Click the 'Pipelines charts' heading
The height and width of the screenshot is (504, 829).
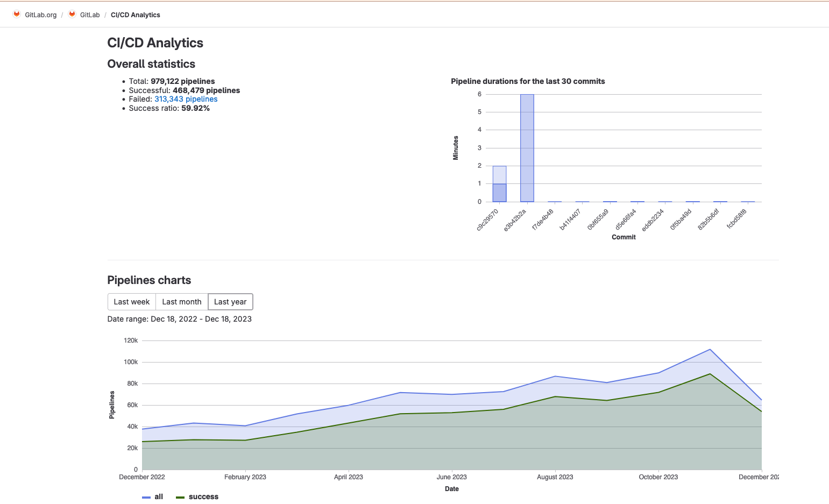[x=149, y=280]
